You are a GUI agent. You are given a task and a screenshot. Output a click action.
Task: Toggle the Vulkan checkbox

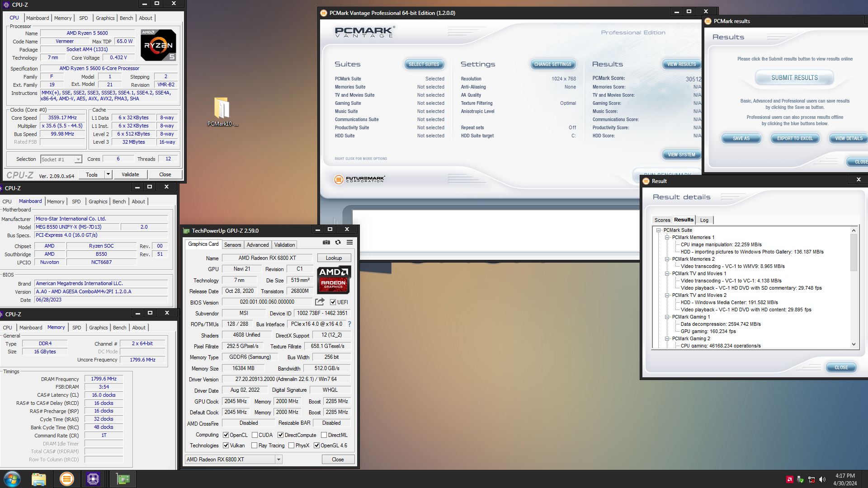(226, 446)
